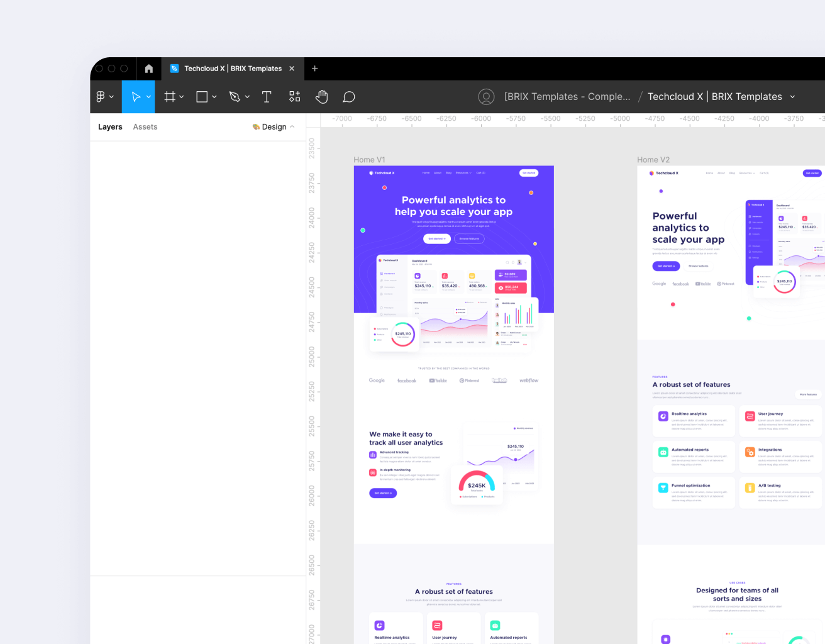
Task: Select the Text tool
Action: click(267, 96)
